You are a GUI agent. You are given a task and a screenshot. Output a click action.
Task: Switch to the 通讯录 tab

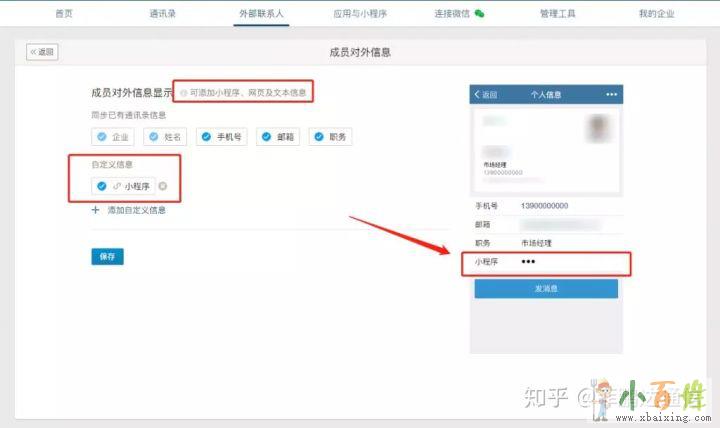[x=163, y=14]
